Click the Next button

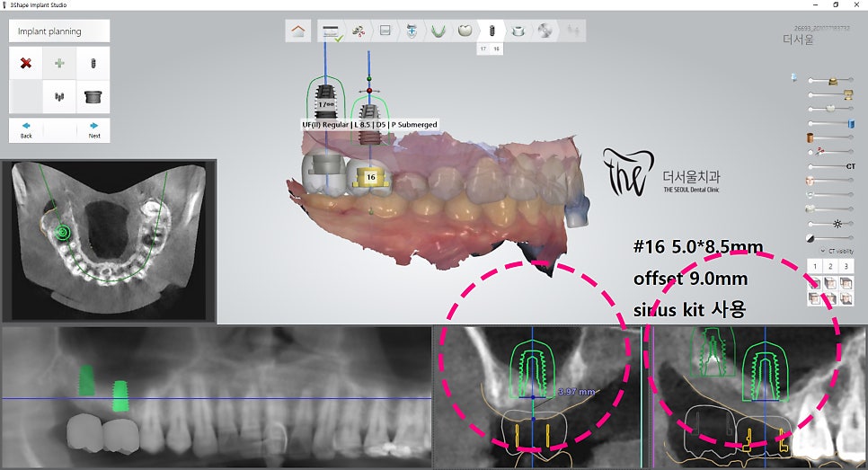94,130
